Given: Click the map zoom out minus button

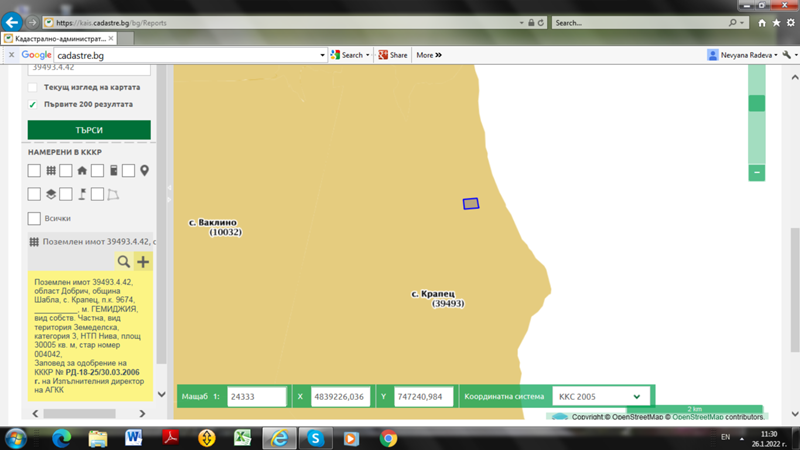Looking at the screenshot, I should point(757,173).
